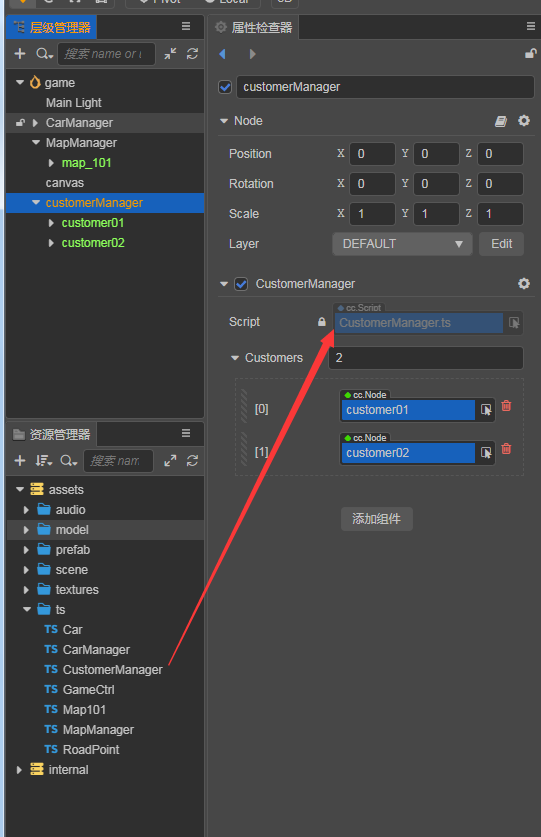
Task: Go back with the inspector left arrow
Action: click(223, 54)
